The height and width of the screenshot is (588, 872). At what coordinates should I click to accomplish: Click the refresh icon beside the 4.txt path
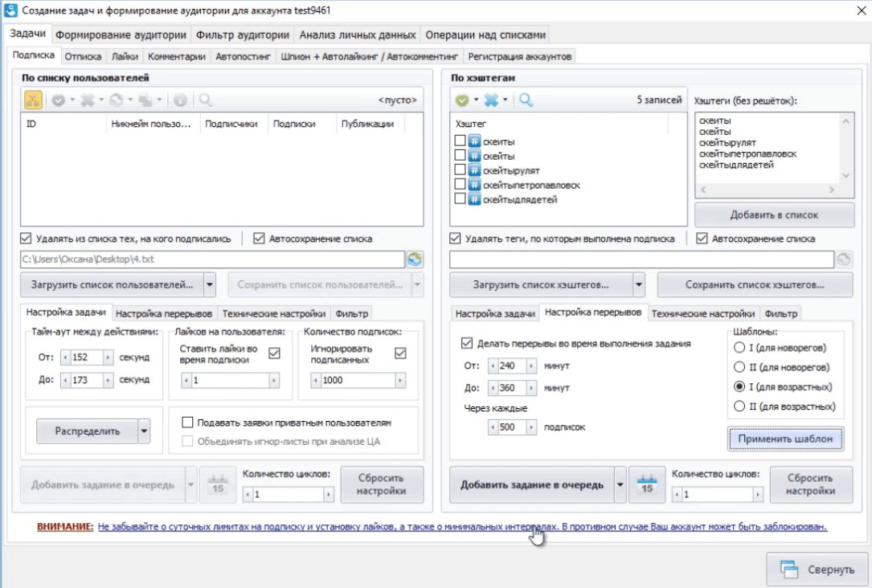click(414, 259)
